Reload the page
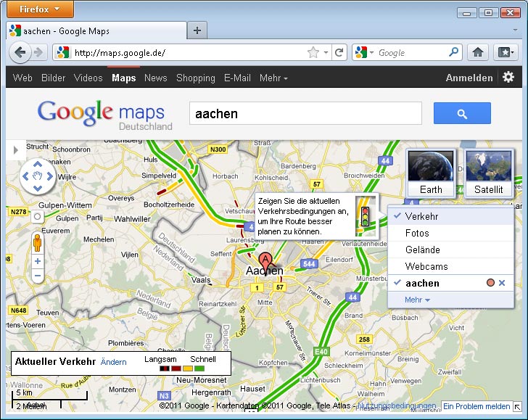The image size is (528, 420). [x=339, y=52]
